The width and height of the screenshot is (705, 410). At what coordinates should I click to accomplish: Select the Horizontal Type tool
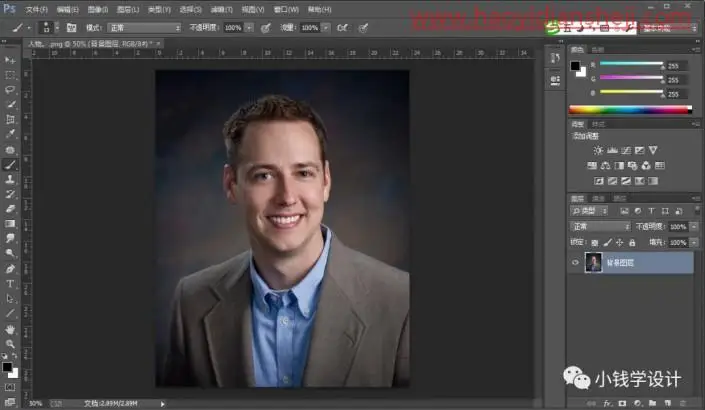coord(10,284)
